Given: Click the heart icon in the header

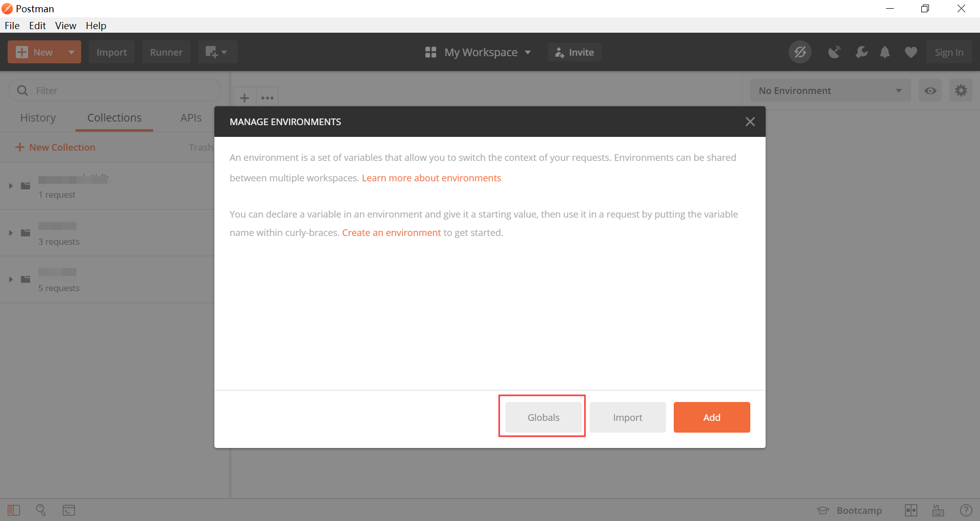Looking at the screenshot, I should click(x=911, y=52).
